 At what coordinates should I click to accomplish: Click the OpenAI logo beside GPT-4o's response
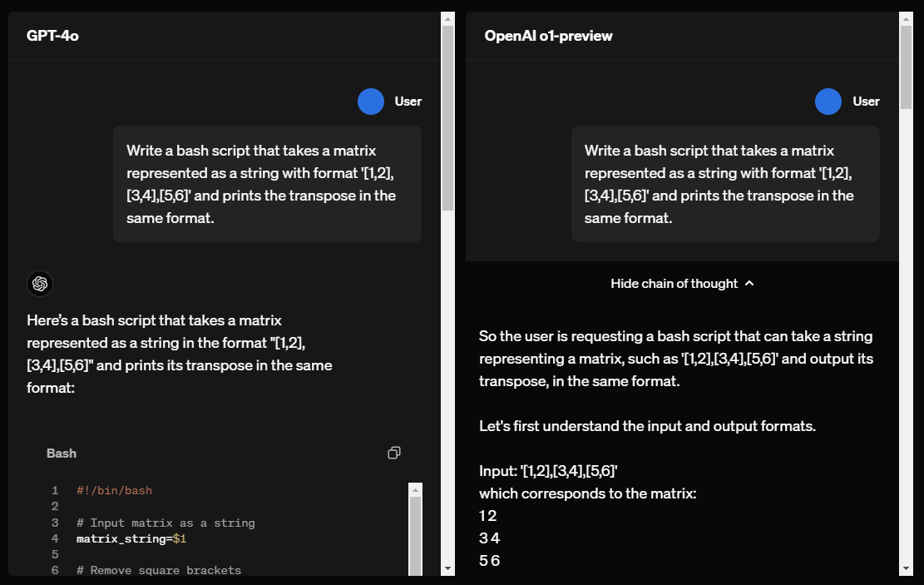pos(40,284)
